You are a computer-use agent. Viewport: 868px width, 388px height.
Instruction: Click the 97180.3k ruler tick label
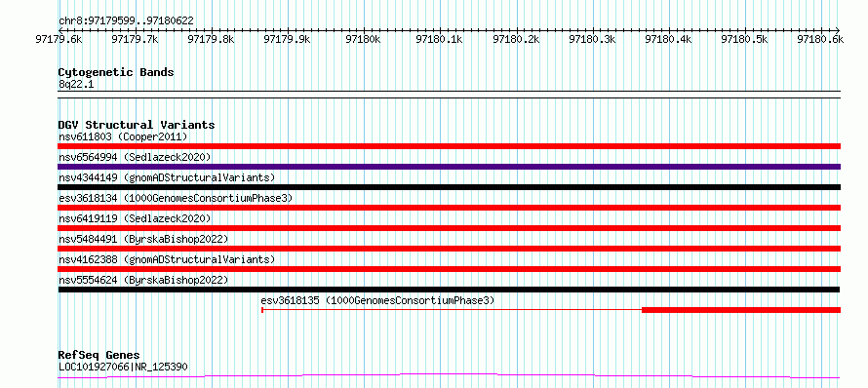point(592,39)
